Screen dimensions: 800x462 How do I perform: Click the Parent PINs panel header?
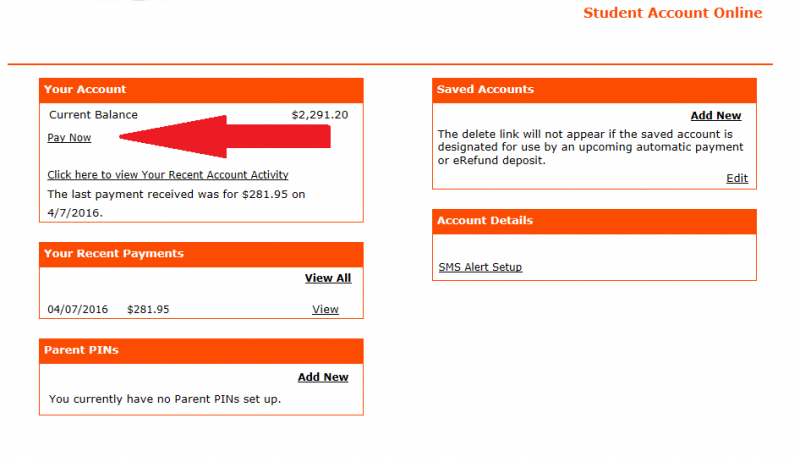201,351
